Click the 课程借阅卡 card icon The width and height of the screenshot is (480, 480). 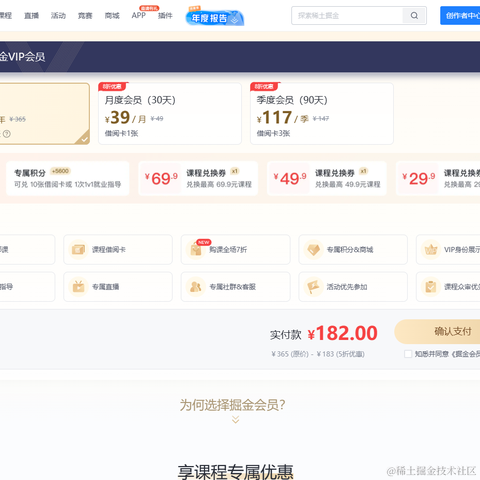point(79,249)
